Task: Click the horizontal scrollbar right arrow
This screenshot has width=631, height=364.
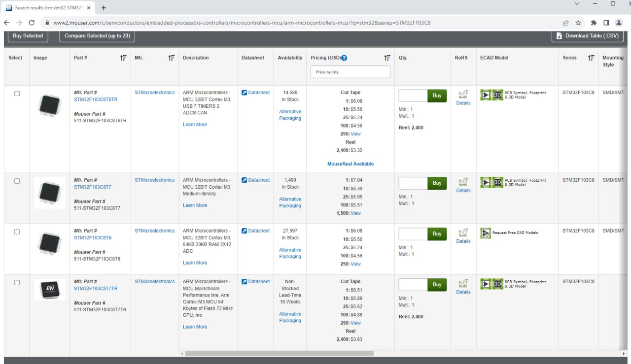Action: (624, 354)
